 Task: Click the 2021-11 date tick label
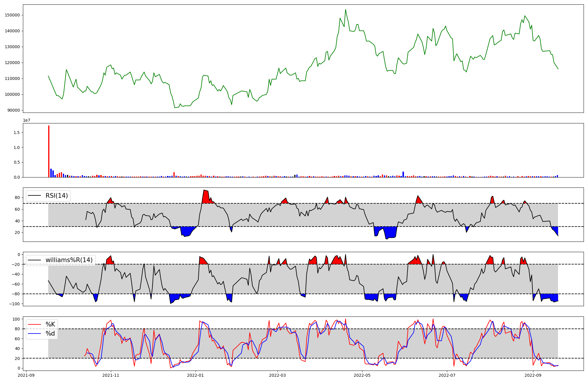click(111, 375)
